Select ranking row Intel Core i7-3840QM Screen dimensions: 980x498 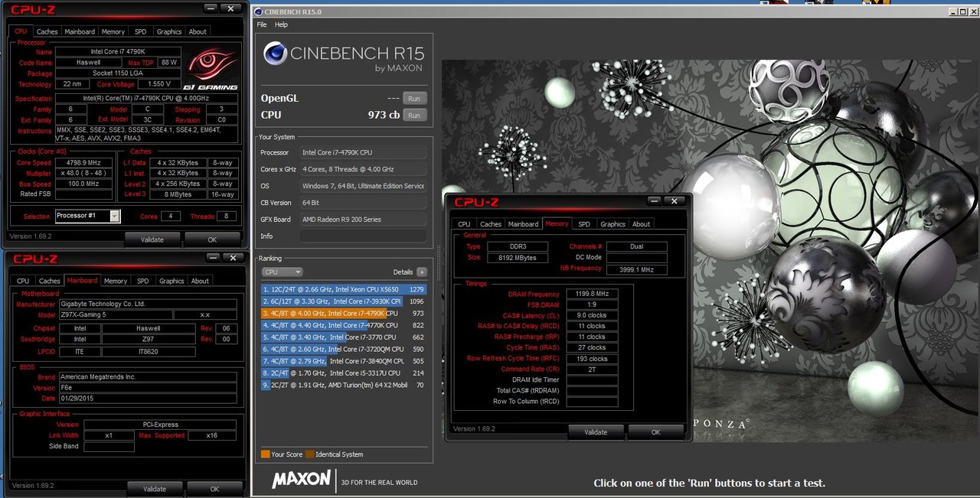343,361
